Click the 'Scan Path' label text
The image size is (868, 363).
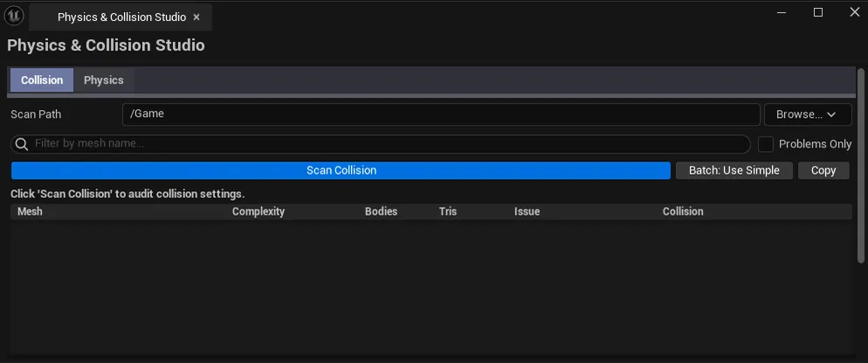coord(36,114)
